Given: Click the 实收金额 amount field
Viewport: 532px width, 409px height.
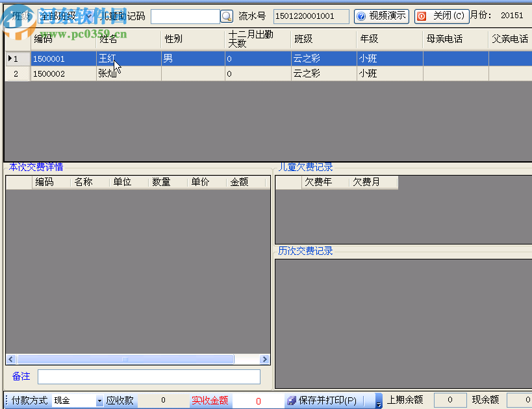Looking at the screenshot, I should coord(258,401).
